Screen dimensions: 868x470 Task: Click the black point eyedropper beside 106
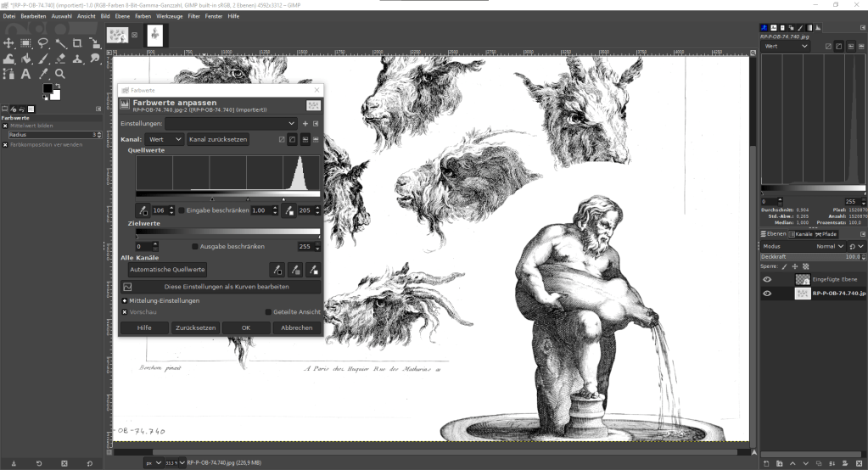[143, 210]
